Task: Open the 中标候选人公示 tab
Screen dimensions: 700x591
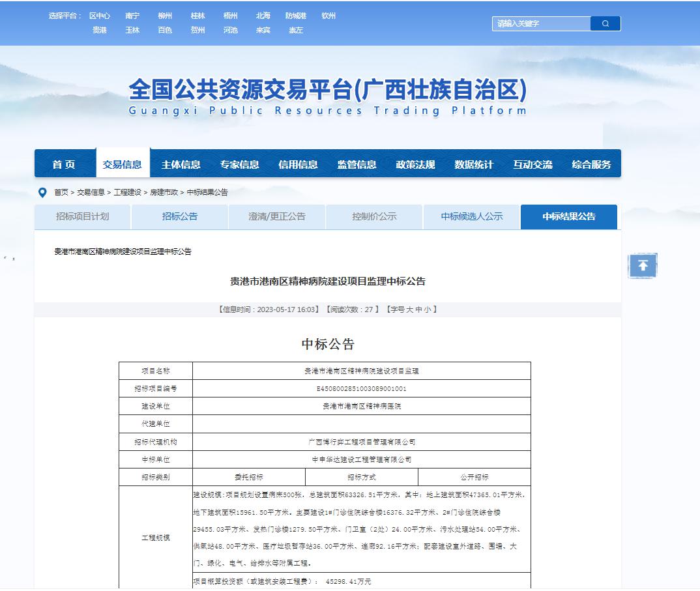Action: pyautogui.click(x=471, y=216)
